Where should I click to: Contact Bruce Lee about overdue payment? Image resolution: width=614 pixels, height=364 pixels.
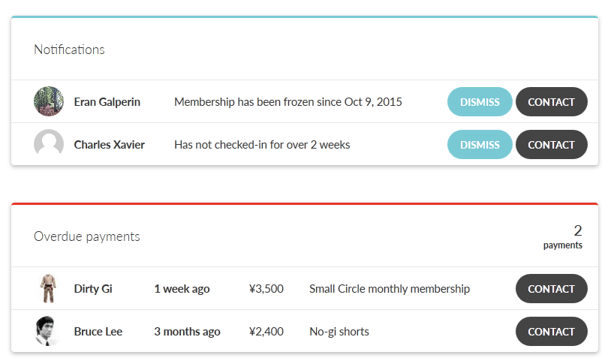552,331
